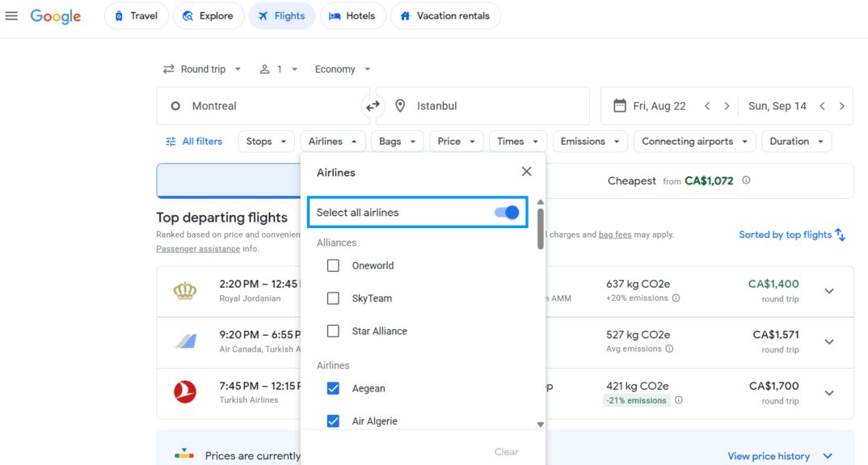
Task: Show info for +20% emissions
Action: point(676,298)
